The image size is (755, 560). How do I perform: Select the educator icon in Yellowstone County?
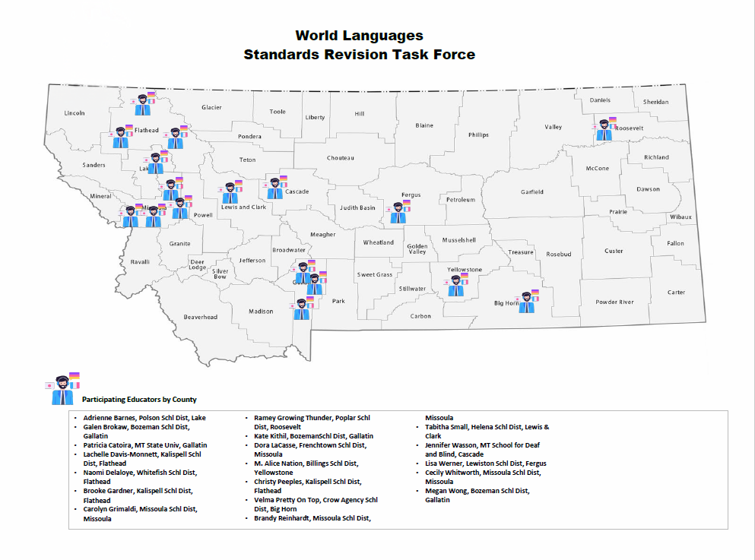(455, 286)
